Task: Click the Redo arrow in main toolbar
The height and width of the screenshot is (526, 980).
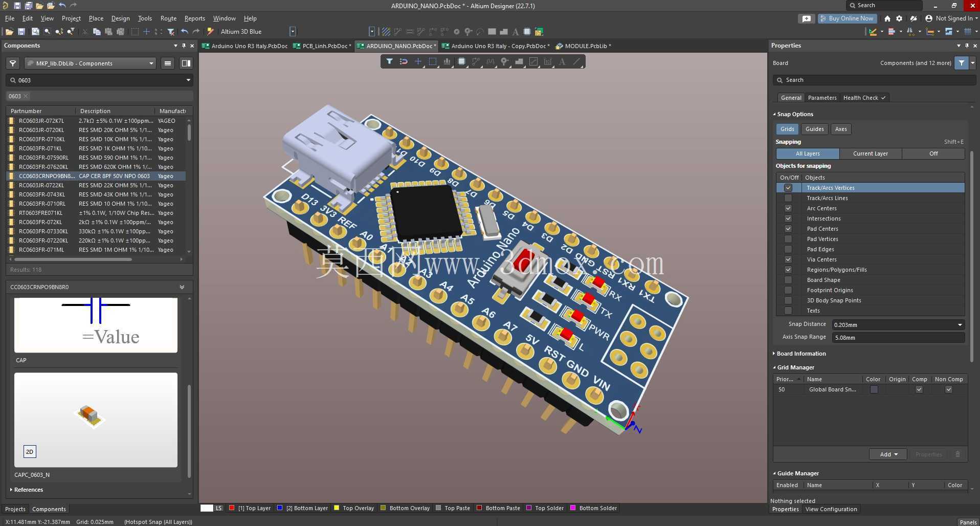Action: (196, 32)
